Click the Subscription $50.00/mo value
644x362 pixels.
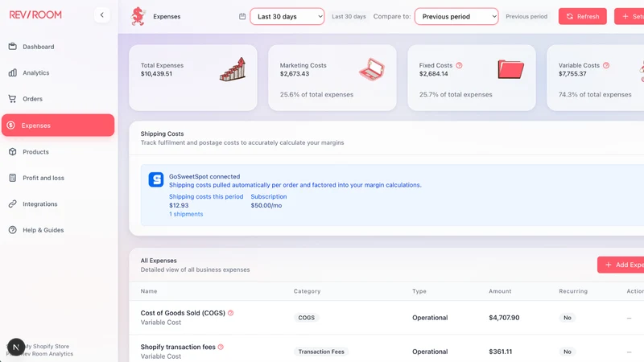pyautogui.click(x=266, y=205)
